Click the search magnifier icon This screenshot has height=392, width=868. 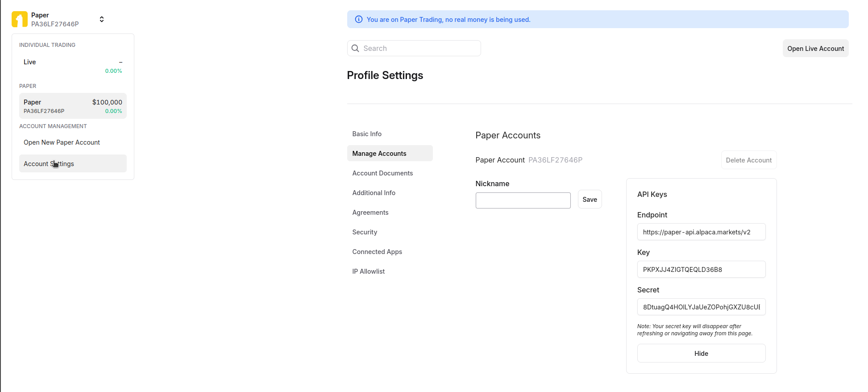pyautogui.click(x=355, y=48)
